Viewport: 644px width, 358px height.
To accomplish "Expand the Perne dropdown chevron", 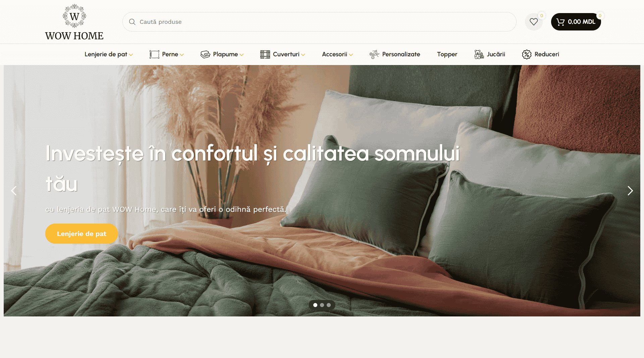I will click(x=182, y=55).
